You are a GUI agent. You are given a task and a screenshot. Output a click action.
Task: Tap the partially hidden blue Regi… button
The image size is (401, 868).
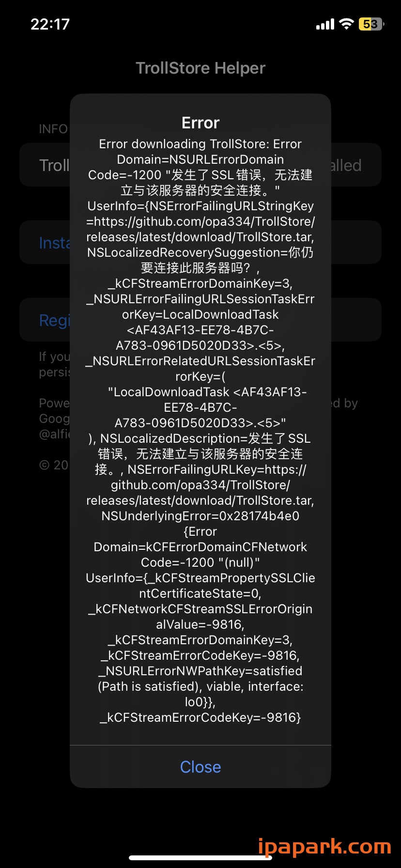point(54,320)
